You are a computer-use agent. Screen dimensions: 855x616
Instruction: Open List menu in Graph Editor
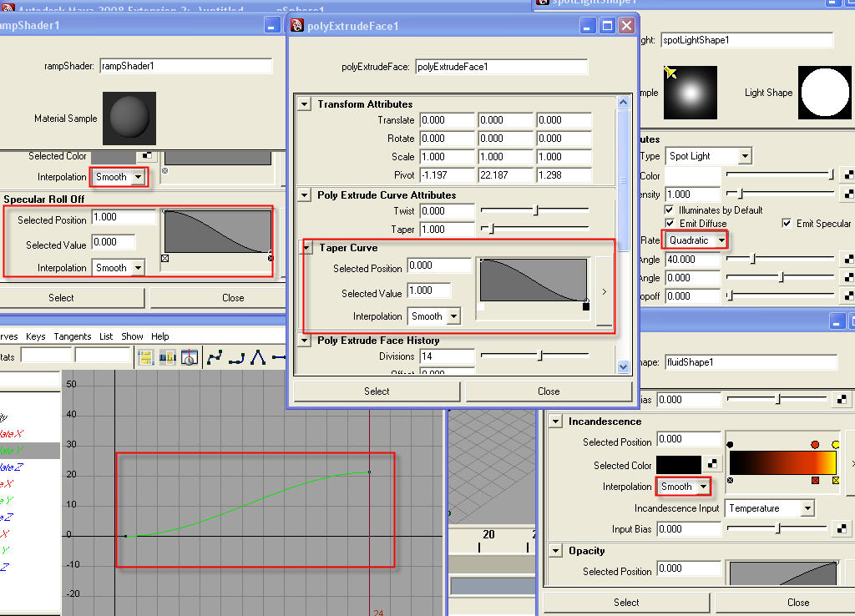coord(106,336)
